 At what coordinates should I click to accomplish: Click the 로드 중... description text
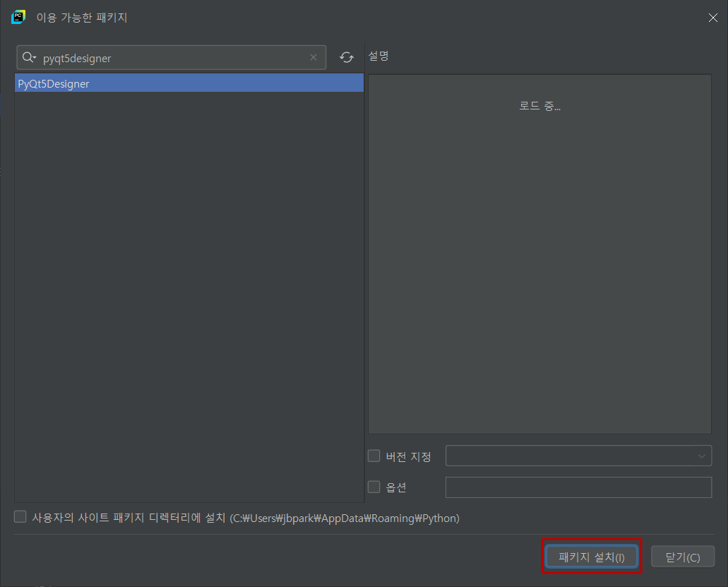tap(539, 106)
